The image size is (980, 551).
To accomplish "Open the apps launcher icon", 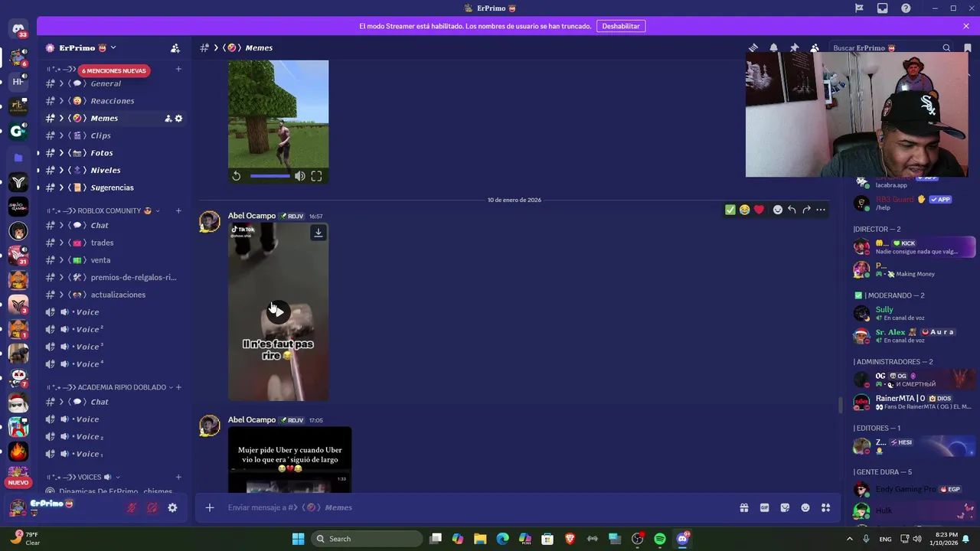I will pyautogui.click(x=826, y=507).
